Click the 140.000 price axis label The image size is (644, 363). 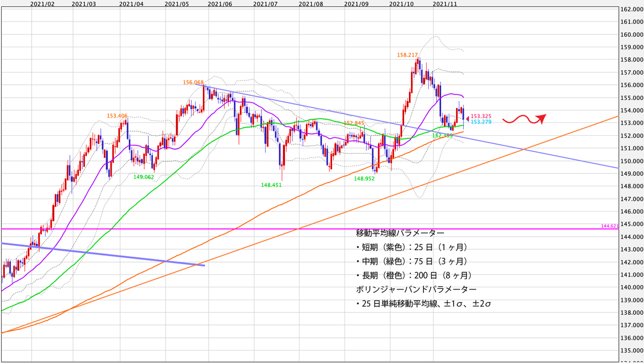[632, 287]
